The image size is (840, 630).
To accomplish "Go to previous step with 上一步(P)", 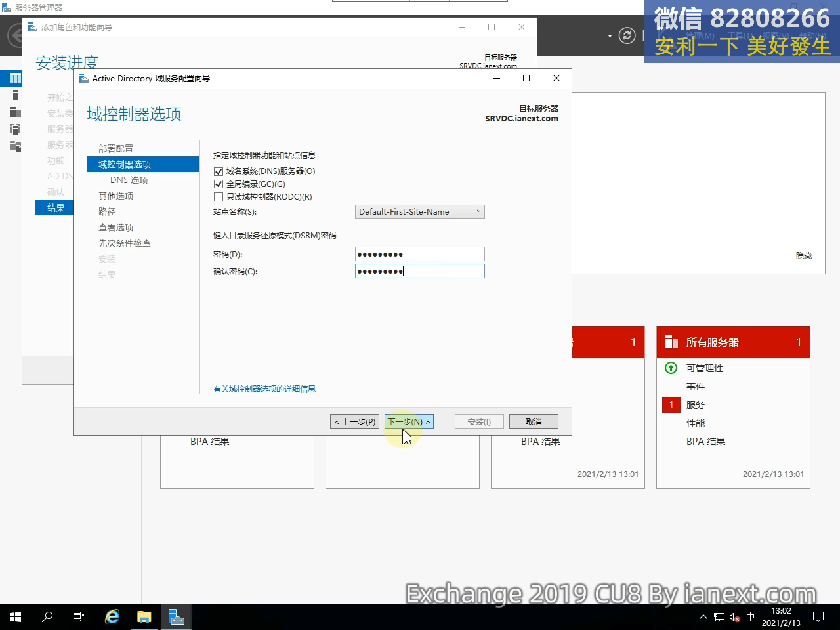I will tap(354, 422).
